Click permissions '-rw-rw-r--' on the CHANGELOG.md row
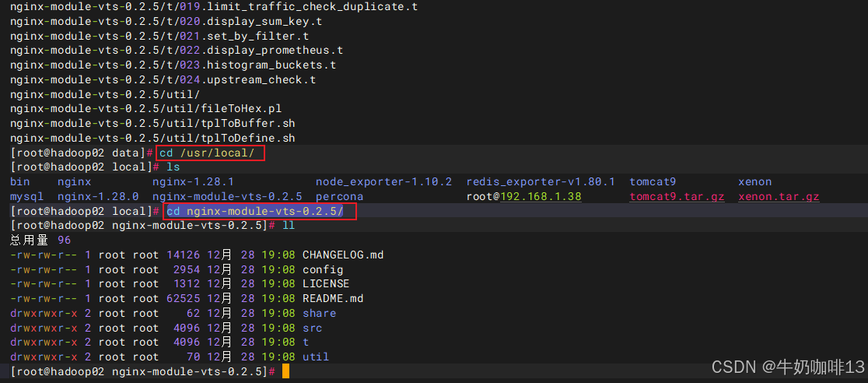The image size is (868, 383). pos(44,255)
